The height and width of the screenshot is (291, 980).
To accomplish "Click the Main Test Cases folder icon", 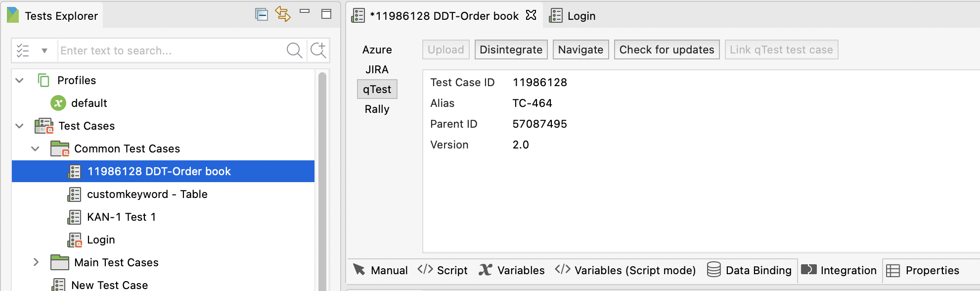I will (x=59, y=262).
